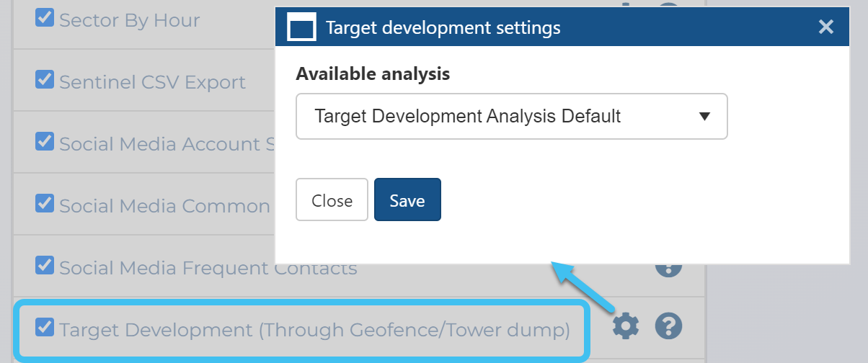
Task: Click the Close button in the dialog
Action: (332, 200)
